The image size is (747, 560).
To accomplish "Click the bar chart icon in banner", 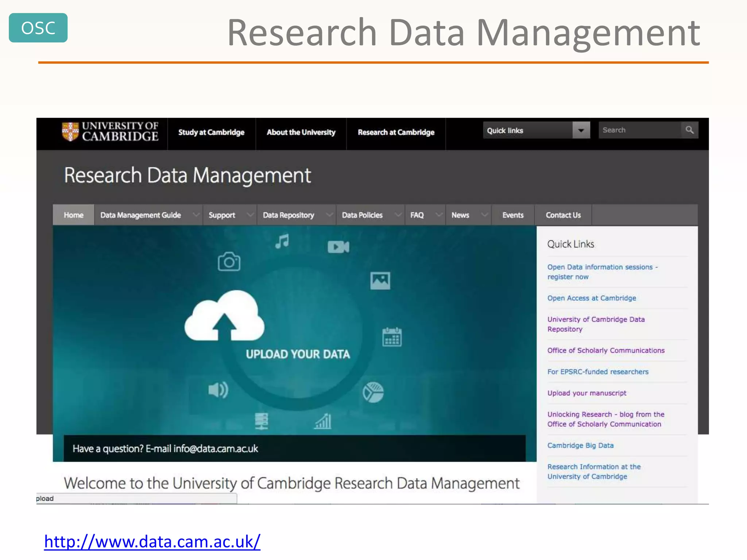I will [x=323, y=421].
